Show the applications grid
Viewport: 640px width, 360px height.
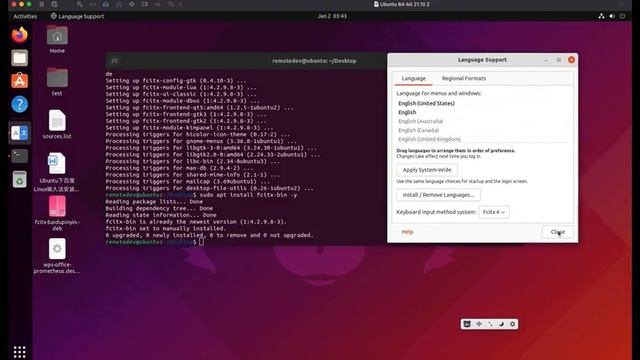coord(19,351)
